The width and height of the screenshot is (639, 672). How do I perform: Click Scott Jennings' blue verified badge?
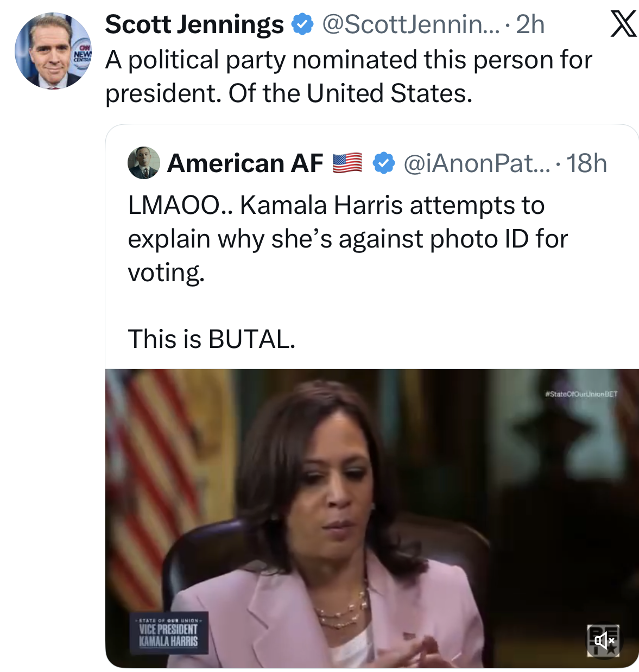click(303, 24)
